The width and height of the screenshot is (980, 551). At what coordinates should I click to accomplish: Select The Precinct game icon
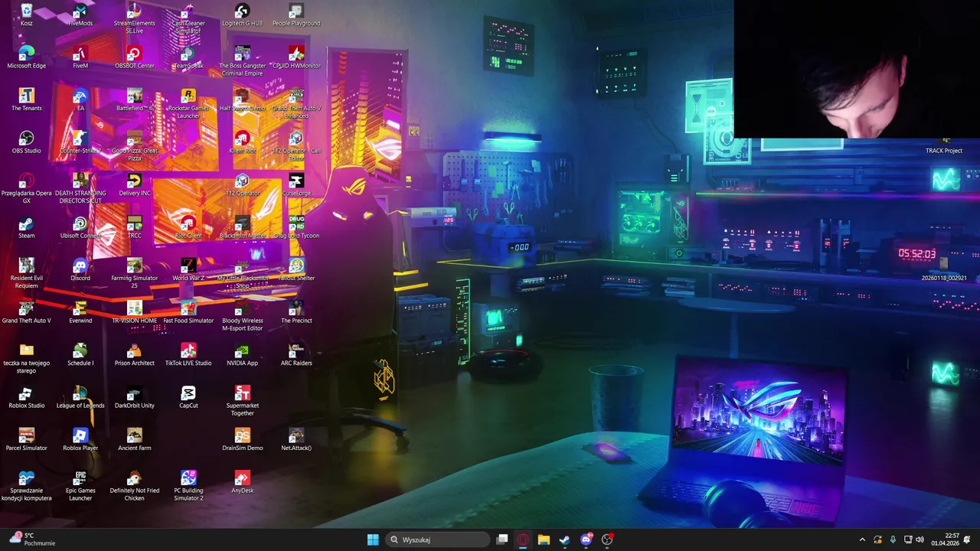296,312
